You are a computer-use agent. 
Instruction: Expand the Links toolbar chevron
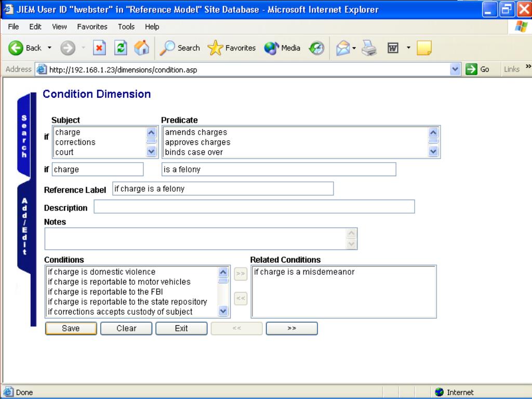click(x=528, y=66)
